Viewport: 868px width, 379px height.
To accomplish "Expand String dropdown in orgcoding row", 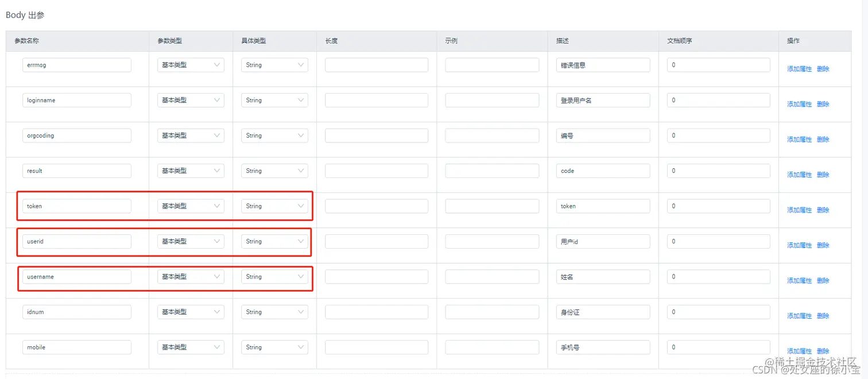I will coord(274,136).
